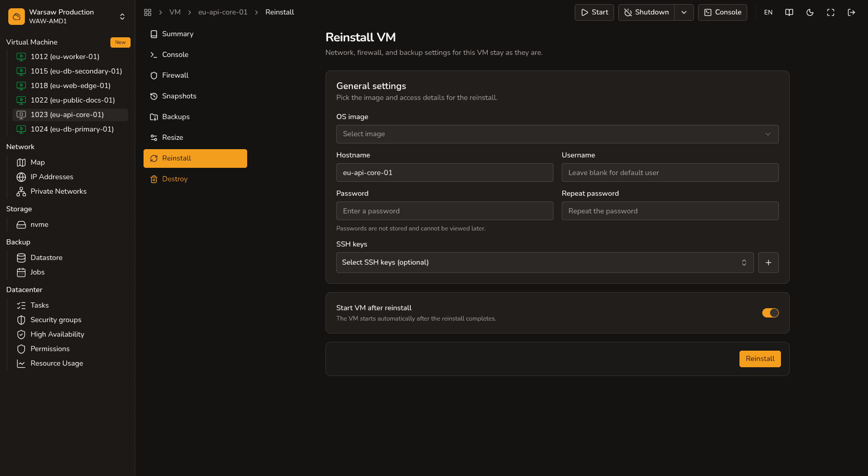Open Security groups shield icon
The height and width of the screenshot is (476, 868).
click(21, 320)
